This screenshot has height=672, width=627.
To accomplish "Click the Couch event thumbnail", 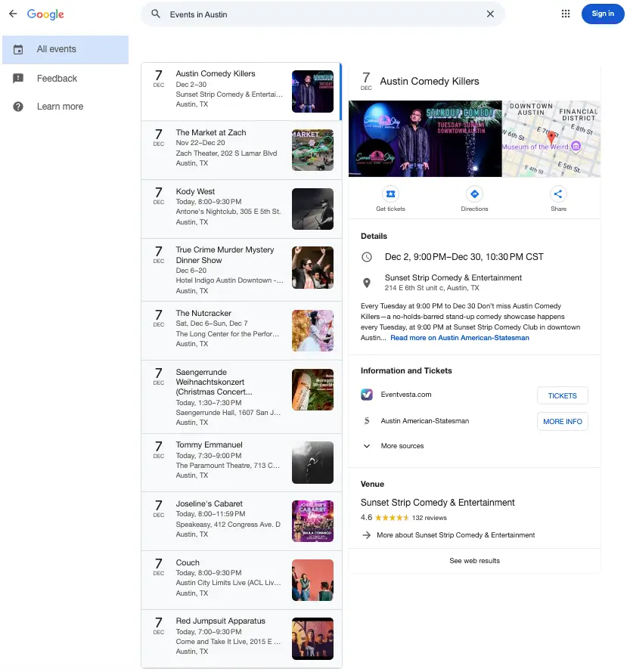I will (312, 581).
